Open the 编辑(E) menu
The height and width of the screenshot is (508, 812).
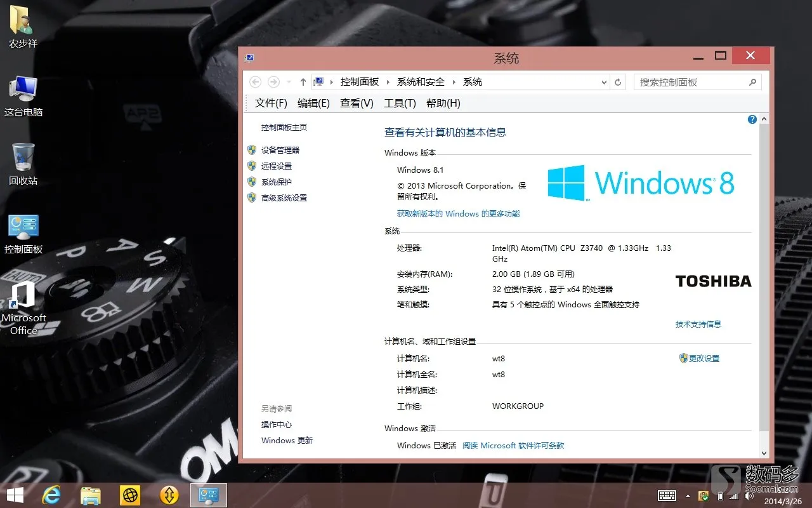(313, 103)
